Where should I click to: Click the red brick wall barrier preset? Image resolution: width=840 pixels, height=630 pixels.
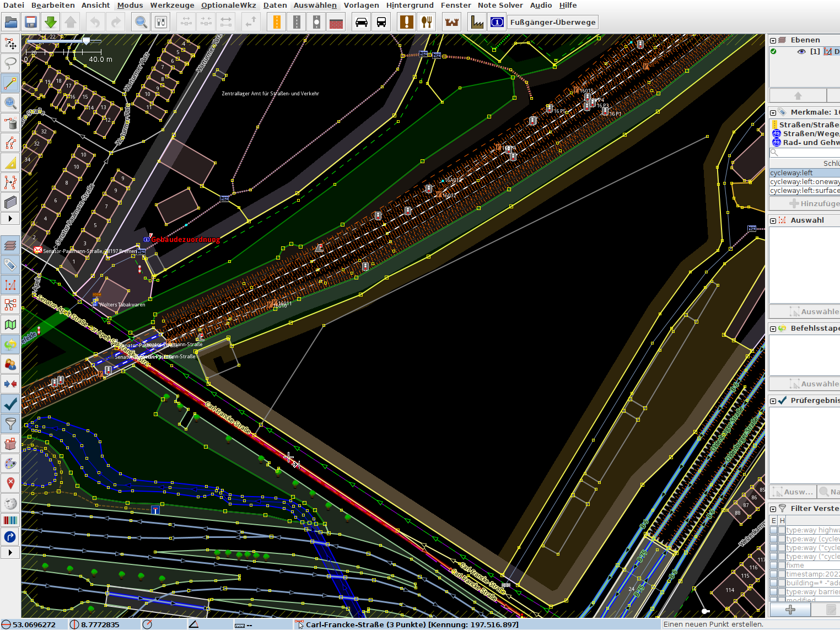[336, 22]
